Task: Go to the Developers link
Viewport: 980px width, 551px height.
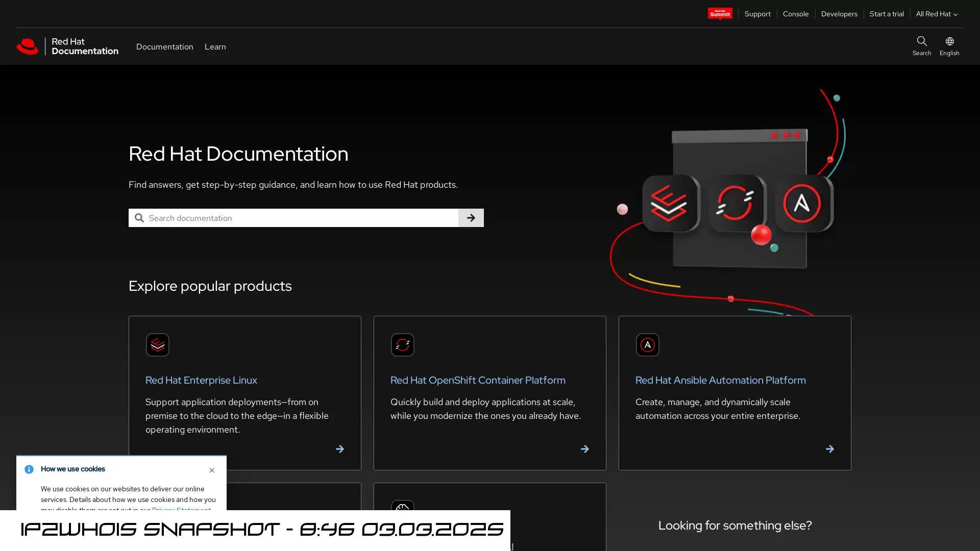Action: (x=839, y=14)
